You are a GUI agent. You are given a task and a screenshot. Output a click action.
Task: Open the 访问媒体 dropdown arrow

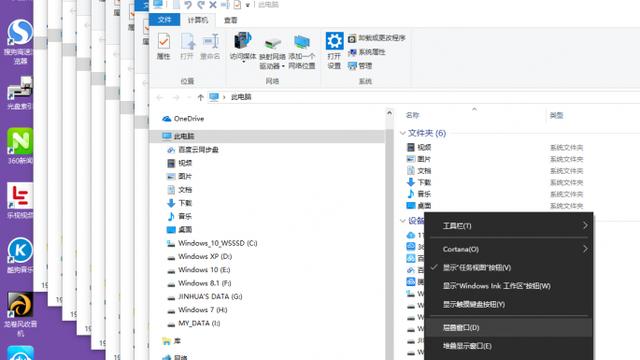coord(243,62)
